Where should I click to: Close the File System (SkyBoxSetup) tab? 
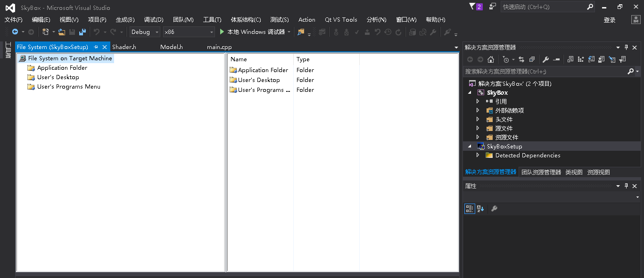[x=105, y=47]
